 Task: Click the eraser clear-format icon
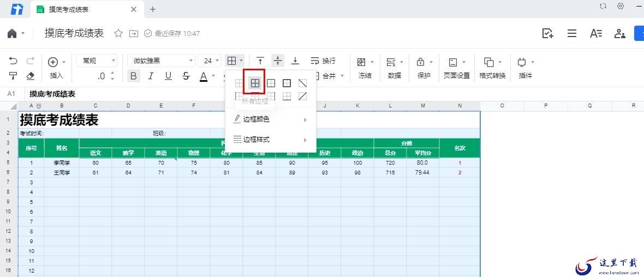tap(30, 76)
